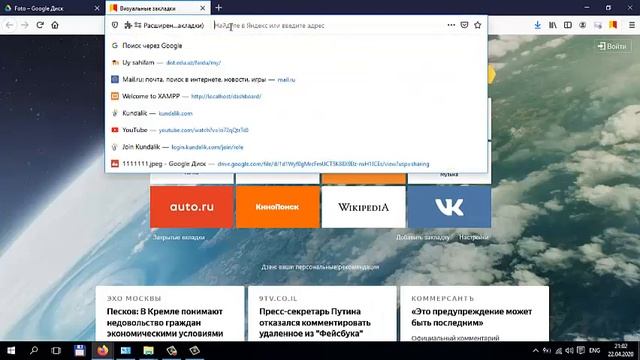Click the Firefox taskbar icon
Image resolution: width=640 pixels, height=360 pixels.
click(102, 351)
